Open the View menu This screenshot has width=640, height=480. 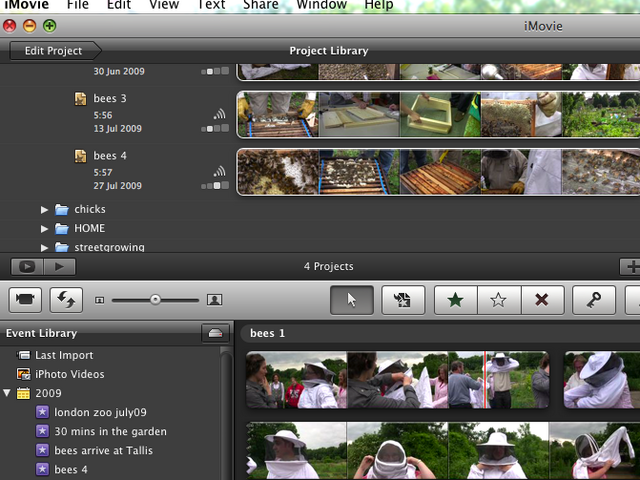coord(164,5)
